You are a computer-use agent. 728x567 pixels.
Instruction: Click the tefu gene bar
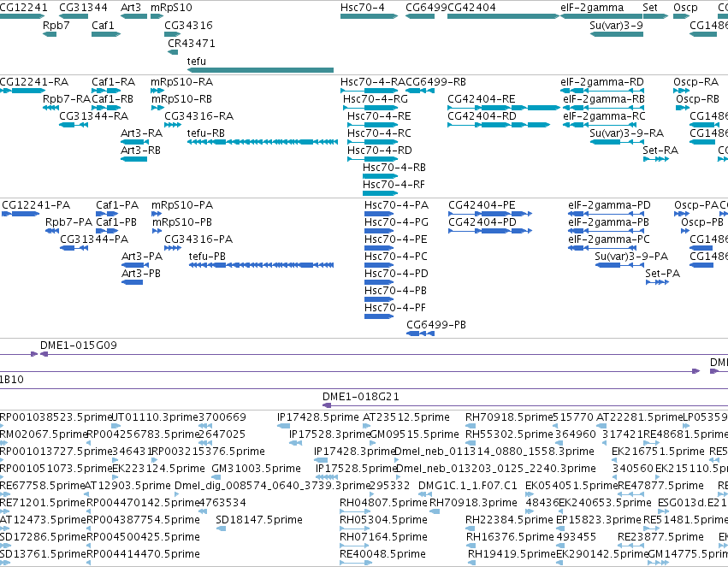point(260,70)
